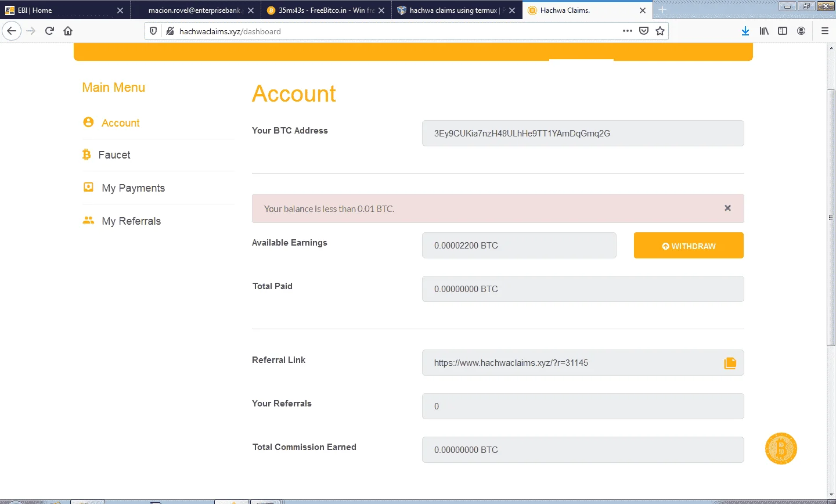The image size is (836, 504).
Task: Click the Total Paid field
Action: click(583, 289)
